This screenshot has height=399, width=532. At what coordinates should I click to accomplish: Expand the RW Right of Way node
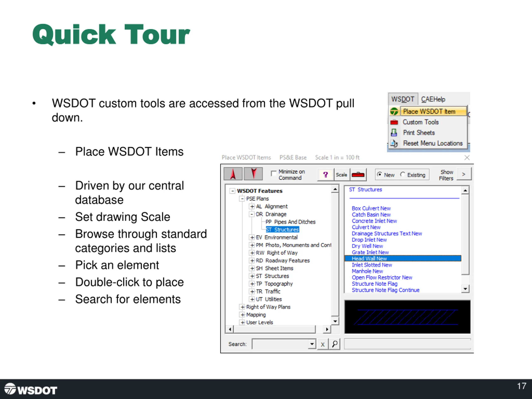252,253
